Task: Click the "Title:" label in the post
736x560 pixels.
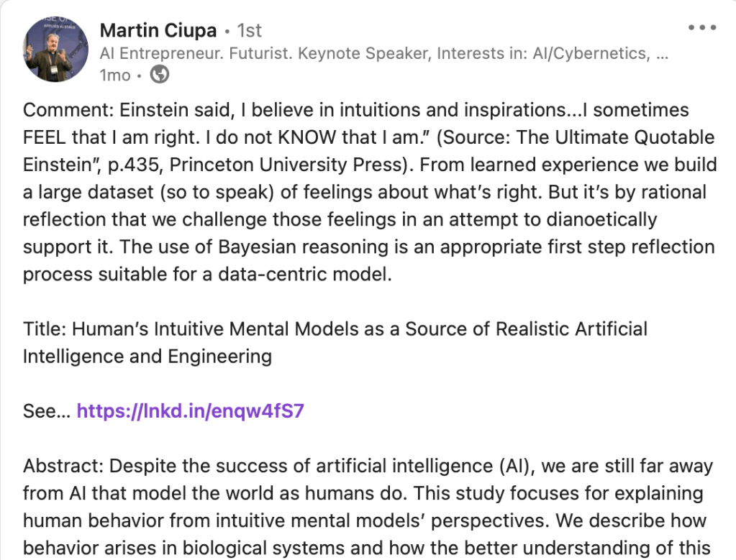Action: pos(45,329)
